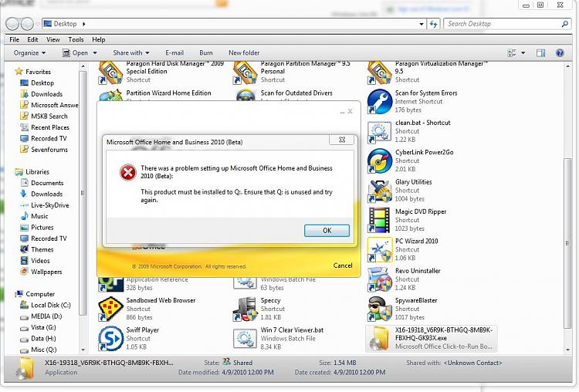Select CyberLink Power2Go disc icon
The image size is (579, 392).
point(379,161)
